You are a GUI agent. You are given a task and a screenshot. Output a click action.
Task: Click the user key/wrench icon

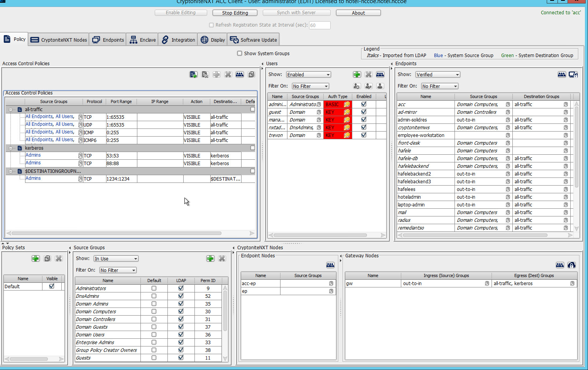368,86
